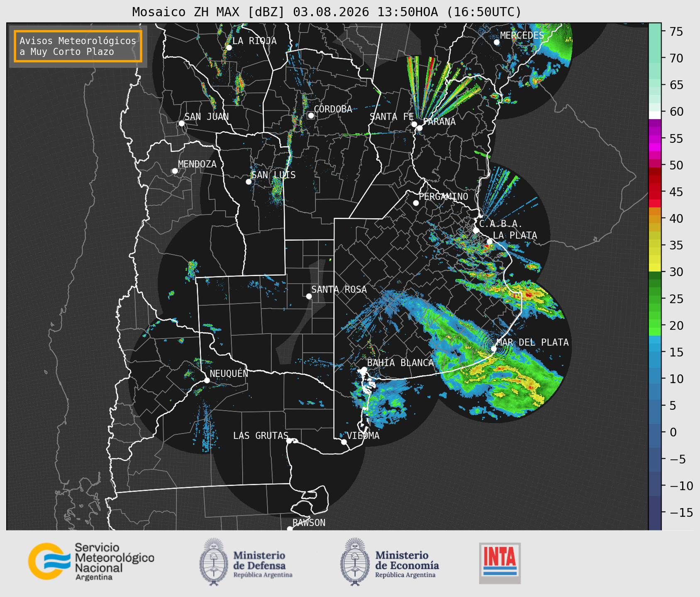Click the Viedma city marker dot

pyautogui.click(x=344, y=442)
